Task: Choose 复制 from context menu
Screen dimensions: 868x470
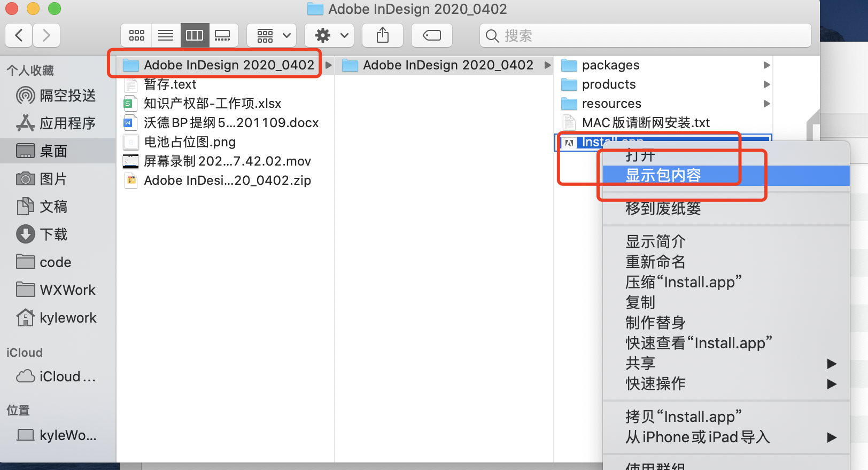Action: click(x=726, y=302)
